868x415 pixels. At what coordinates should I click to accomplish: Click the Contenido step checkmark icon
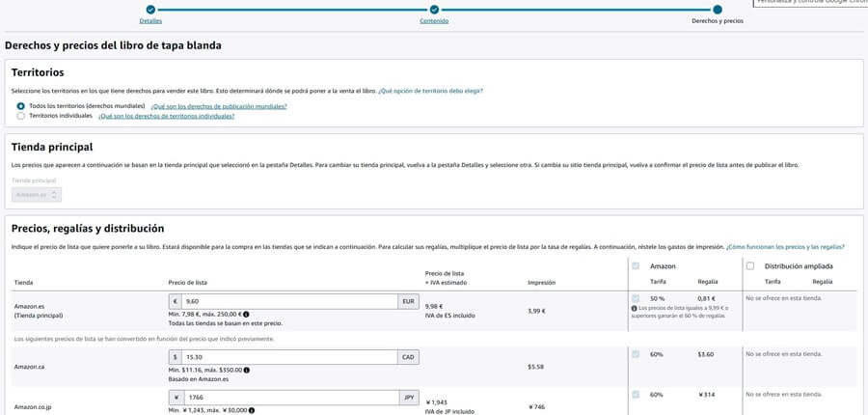pos(434,10)
